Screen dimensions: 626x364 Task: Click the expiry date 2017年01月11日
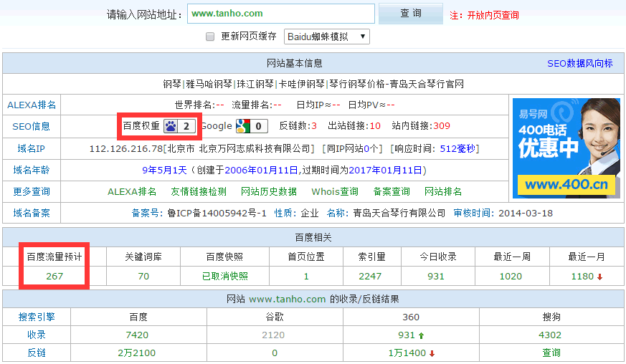[x=385, y=171]
